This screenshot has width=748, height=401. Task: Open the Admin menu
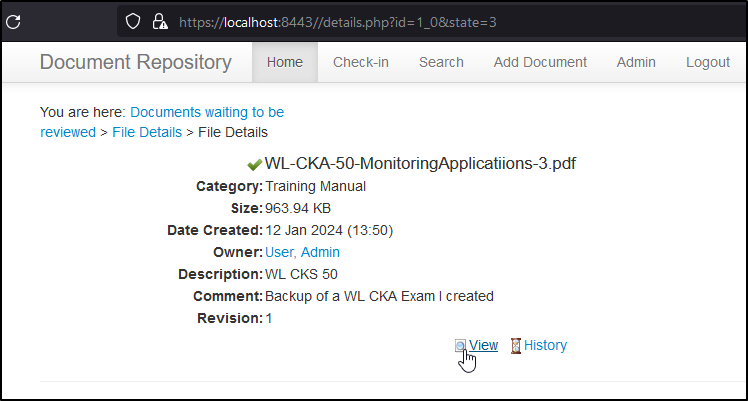tap(636, 62)
